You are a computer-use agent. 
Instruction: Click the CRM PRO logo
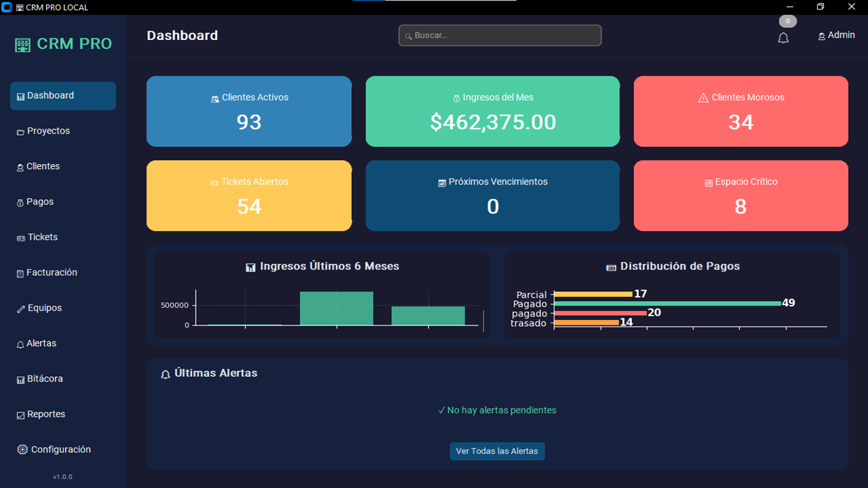(x=62, y=43)
